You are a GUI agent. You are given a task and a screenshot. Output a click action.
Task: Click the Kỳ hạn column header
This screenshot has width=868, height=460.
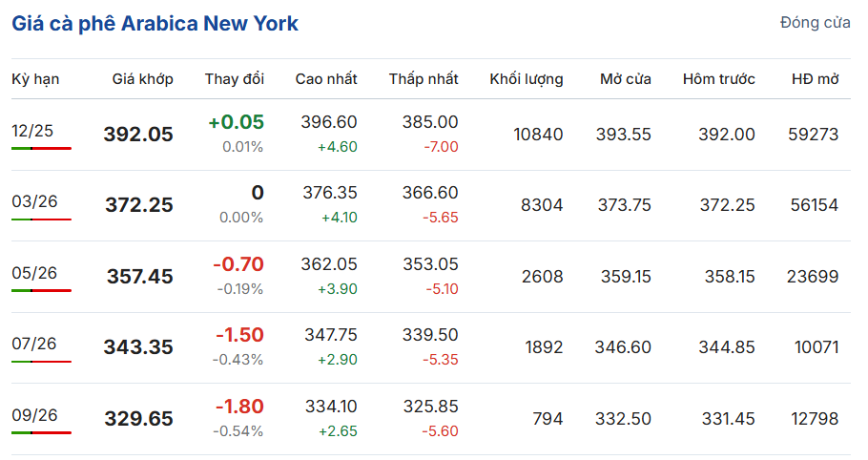(x=35, y=79)
